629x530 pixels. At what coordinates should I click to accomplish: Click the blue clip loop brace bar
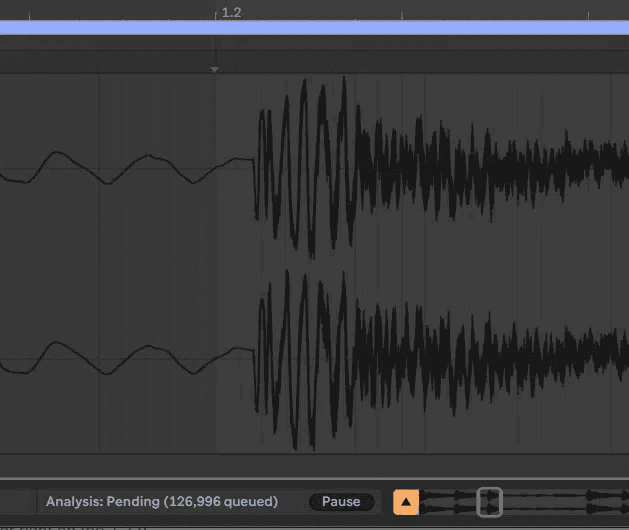pos(314,28)
